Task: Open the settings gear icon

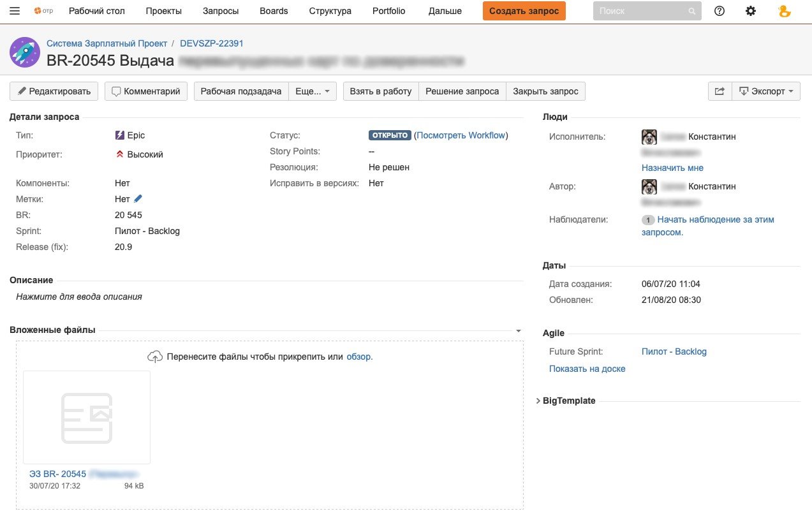Action: [x=751, y=11]
